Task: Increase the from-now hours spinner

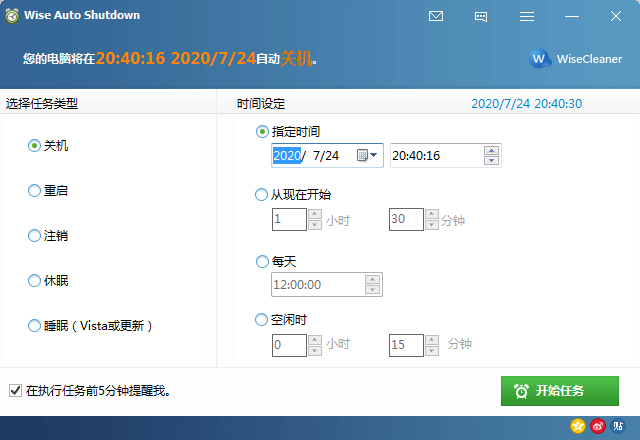Action: [x=315, y=214]
